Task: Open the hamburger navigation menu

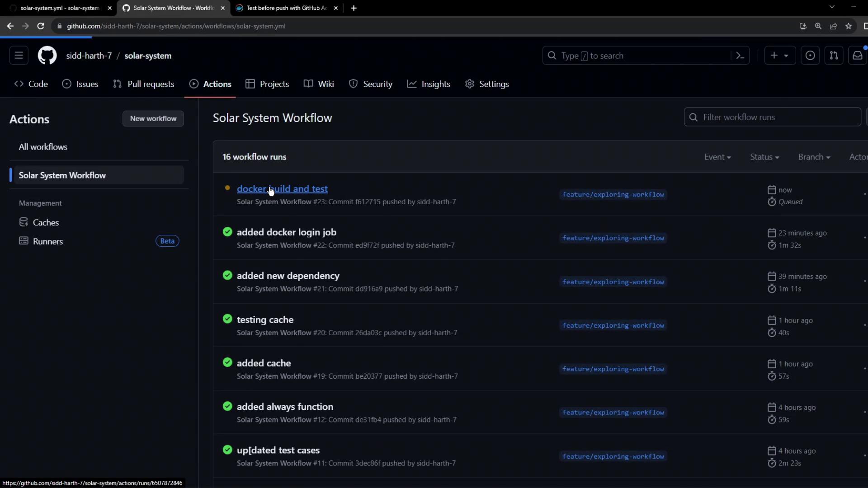Action: click(x=19, y=56)
